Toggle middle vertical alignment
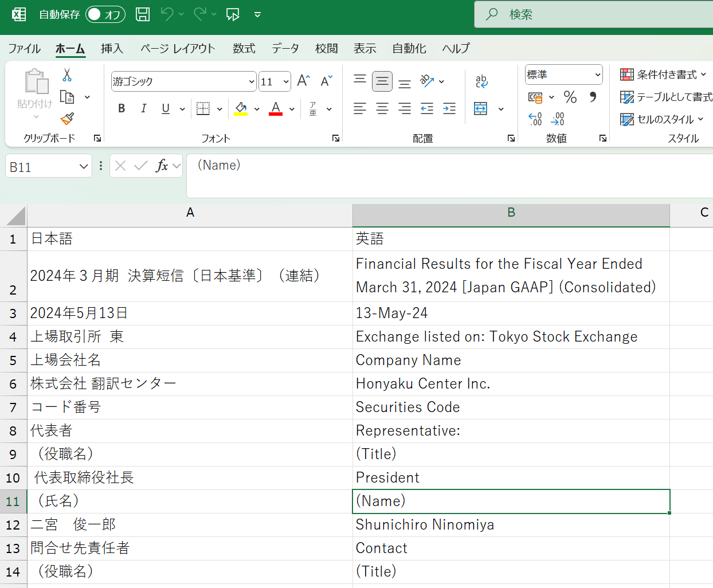713x588 pixels. coord(382,81)
